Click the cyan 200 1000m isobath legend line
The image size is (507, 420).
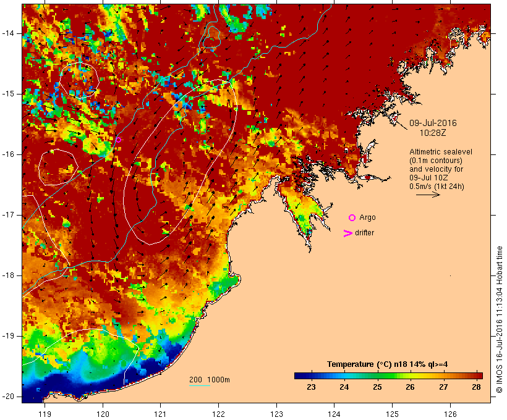200,385
